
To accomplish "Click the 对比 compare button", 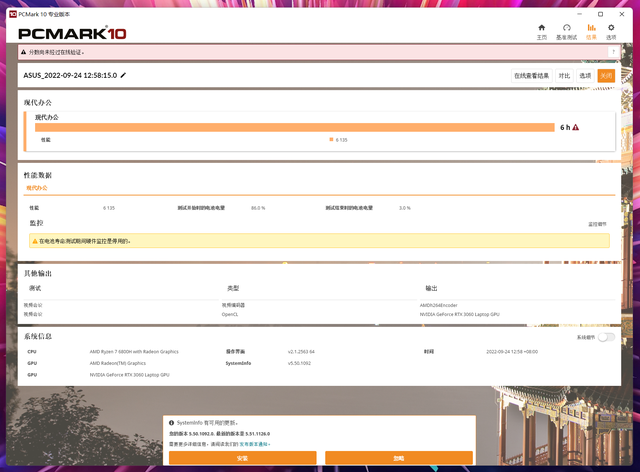I will click(x=564, y=76).
